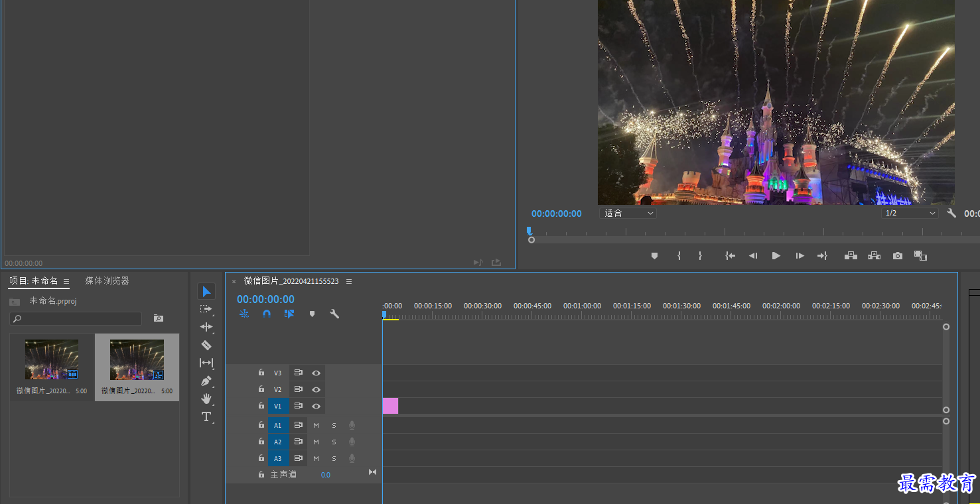980x504 pixels.
Task: Toggle V2 track visibility eye
Action: (316, 390)
